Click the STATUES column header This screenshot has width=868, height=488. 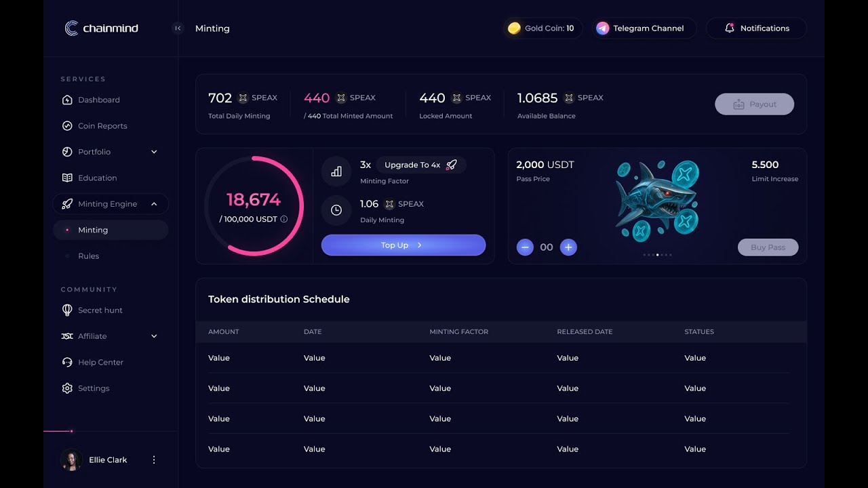tap(699, 332)
